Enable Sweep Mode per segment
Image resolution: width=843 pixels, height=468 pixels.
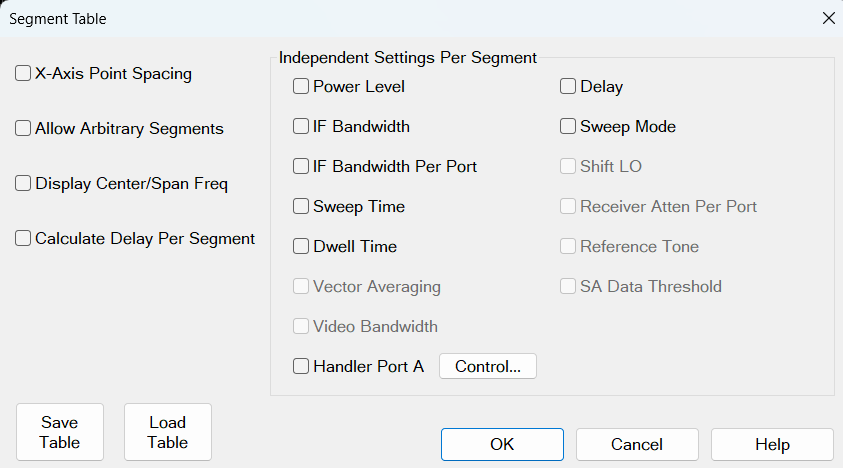pyautogui.click(x=568, y=127)
